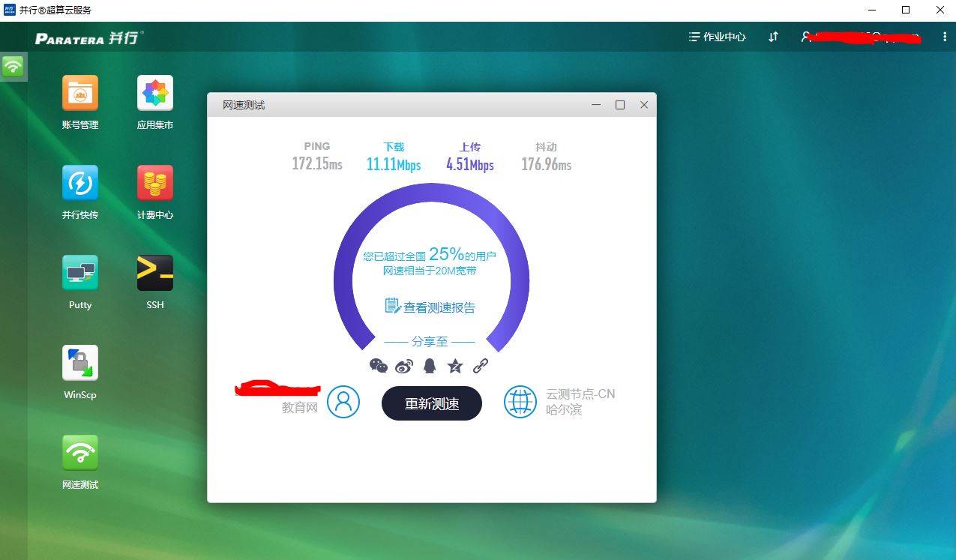This screenshot has height=560, width=956.
Task: Open the 查看测速报告 speed report link
Action: [x=431, y=306]
